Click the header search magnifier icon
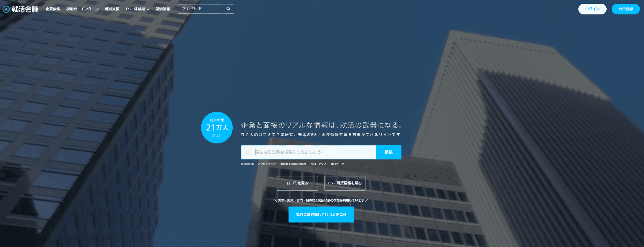Viewport: 644px width, 247px height. coord(228,9)
